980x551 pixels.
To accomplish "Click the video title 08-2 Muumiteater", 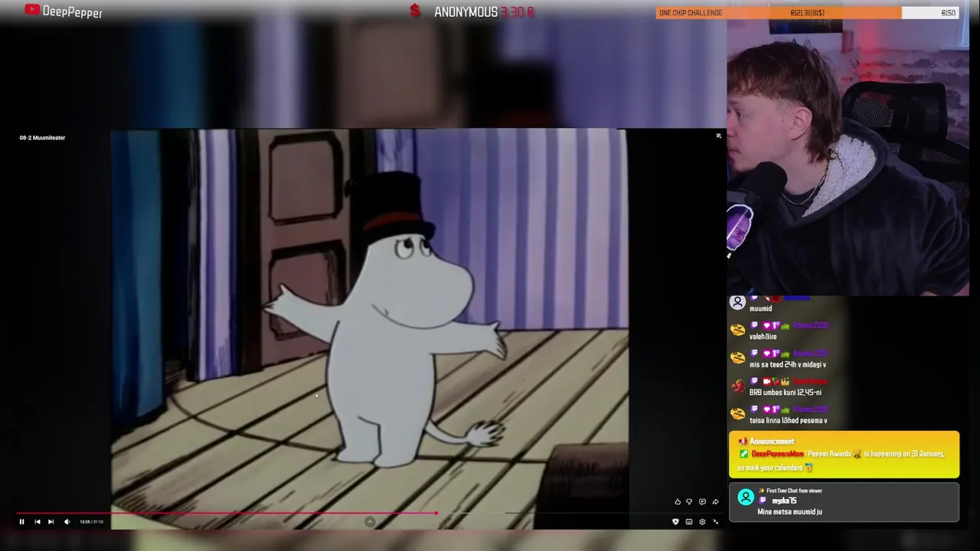I will [42, 138].
